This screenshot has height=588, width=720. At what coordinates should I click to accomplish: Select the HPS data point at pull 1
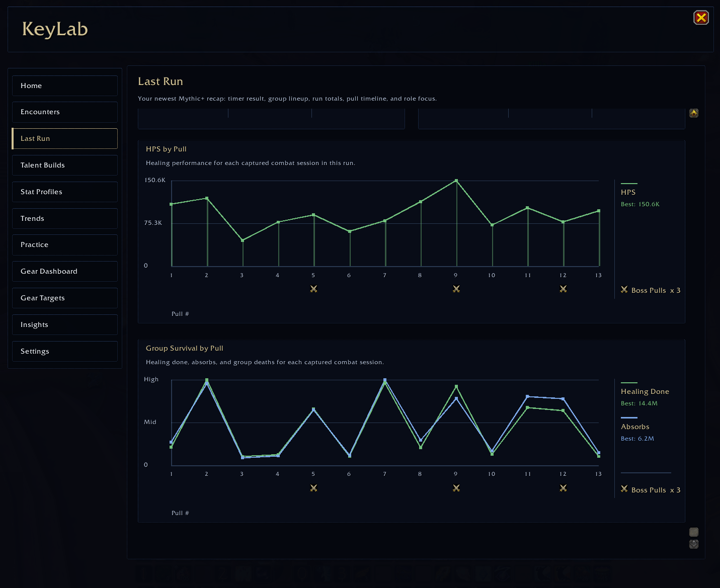(x=172, y=204)
